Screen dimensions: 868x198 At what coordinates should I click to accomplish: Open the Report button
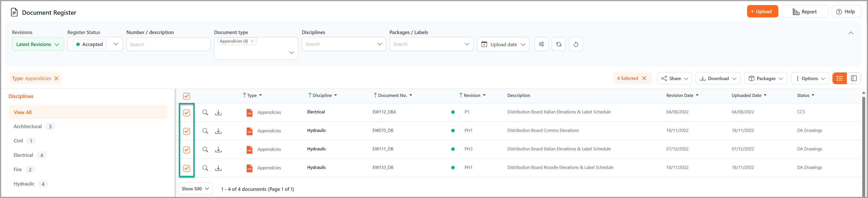[x=805, y=12]
